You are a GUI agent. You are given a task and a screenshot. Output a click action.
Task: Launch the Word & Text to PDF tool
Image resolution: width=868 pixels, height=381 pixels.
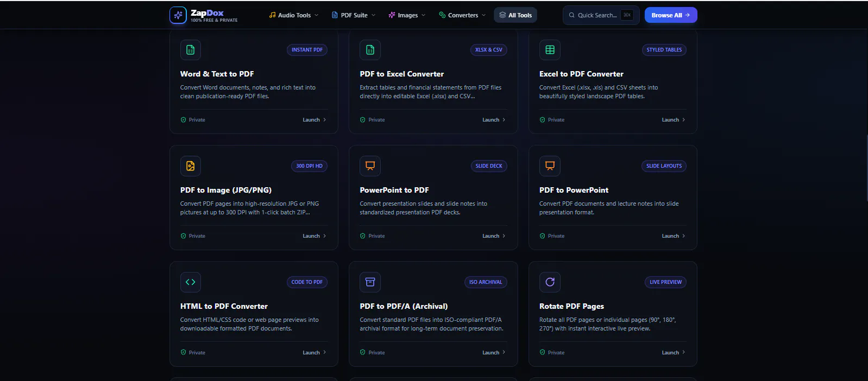(315, 120)
